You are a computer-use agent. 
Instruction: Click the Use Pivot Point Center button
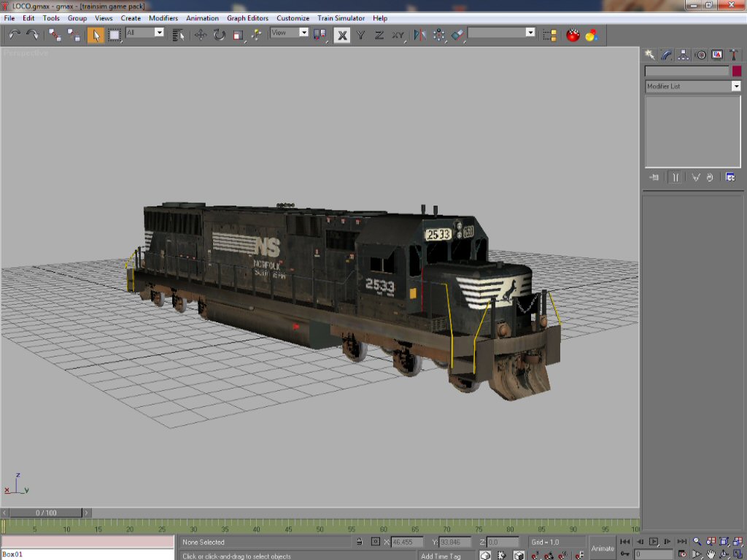tap(320, 35)
